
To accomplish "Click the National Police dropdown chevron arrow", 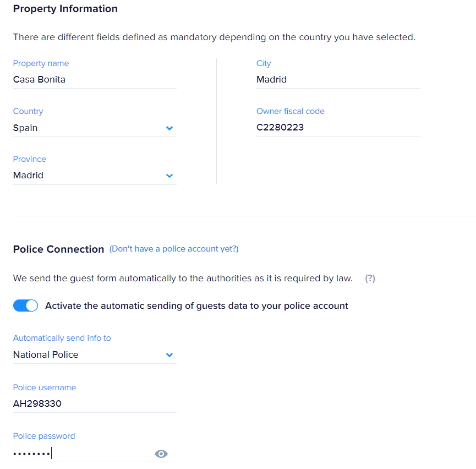I will coord(169,355).
